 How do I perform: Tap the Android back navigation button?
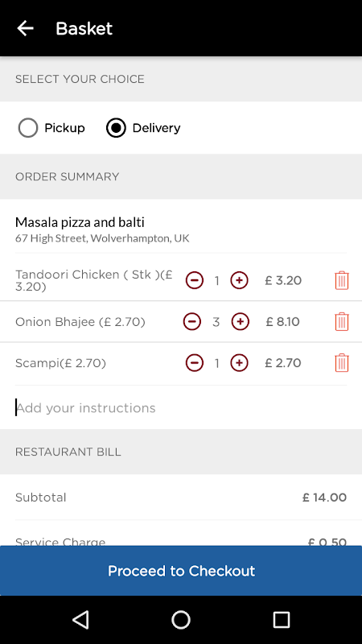[80, 619]
